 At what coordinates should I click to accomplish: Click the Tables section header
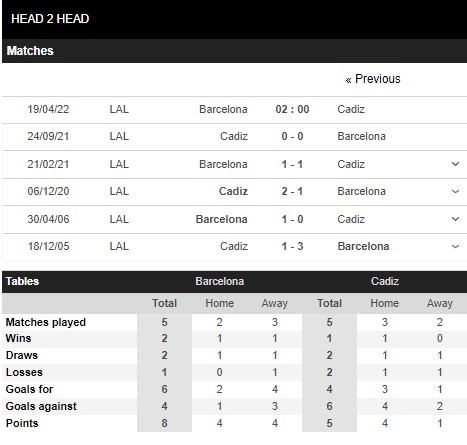[22, 281]
